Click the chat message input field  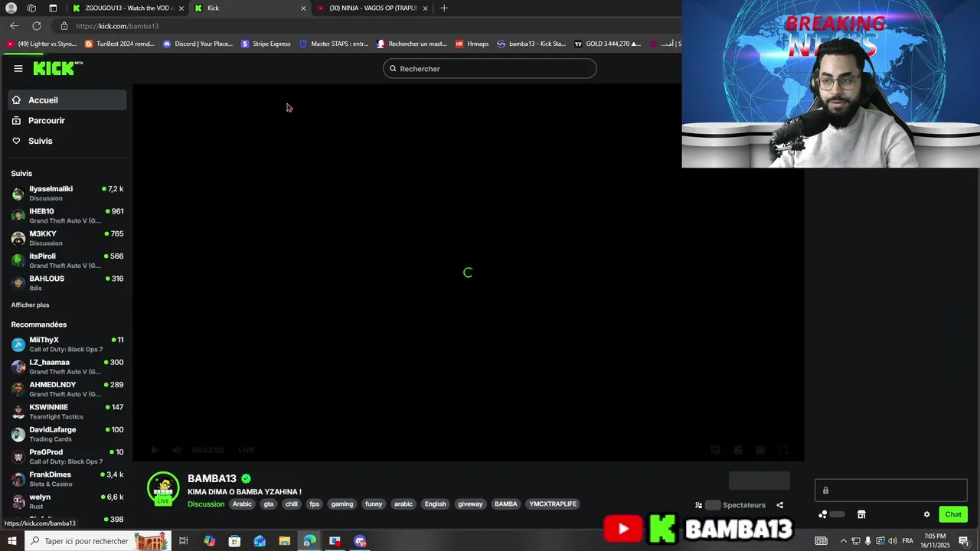point(891,491)
